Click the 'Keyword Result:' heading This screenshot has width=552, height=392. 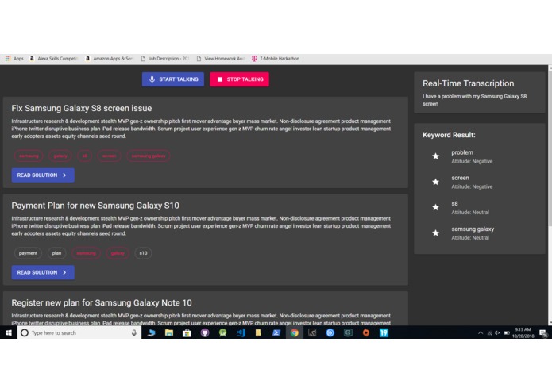[x=449, y=135]
